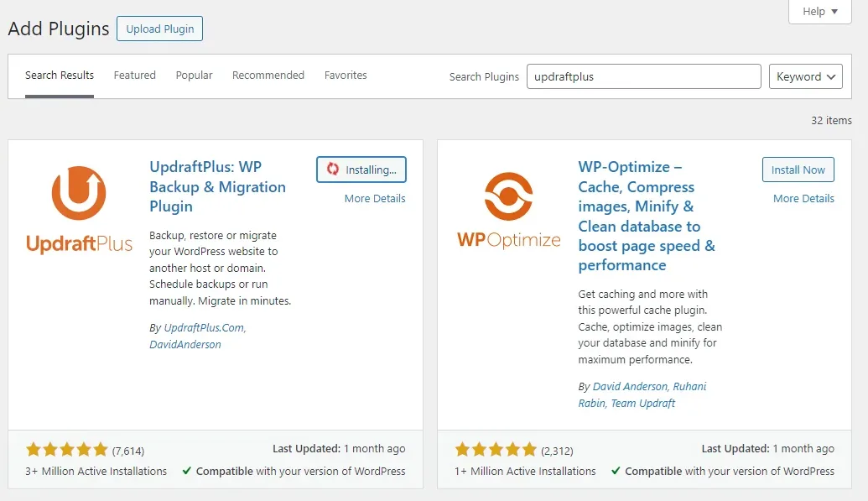Open author link Team Updraft
Image resolution: width=868 pixels, height=501 pixels.
642,403
